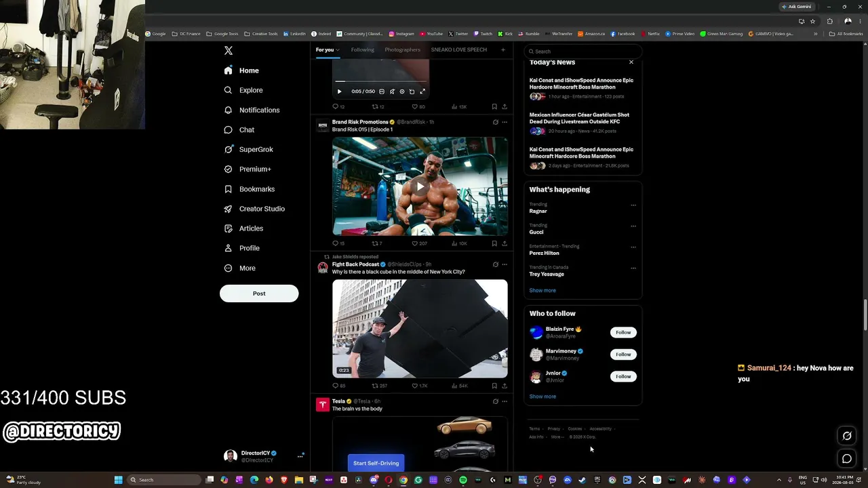868x488 pixels.
Task: Open the All Bookmarks folder
Action: (x=846, y=34)
